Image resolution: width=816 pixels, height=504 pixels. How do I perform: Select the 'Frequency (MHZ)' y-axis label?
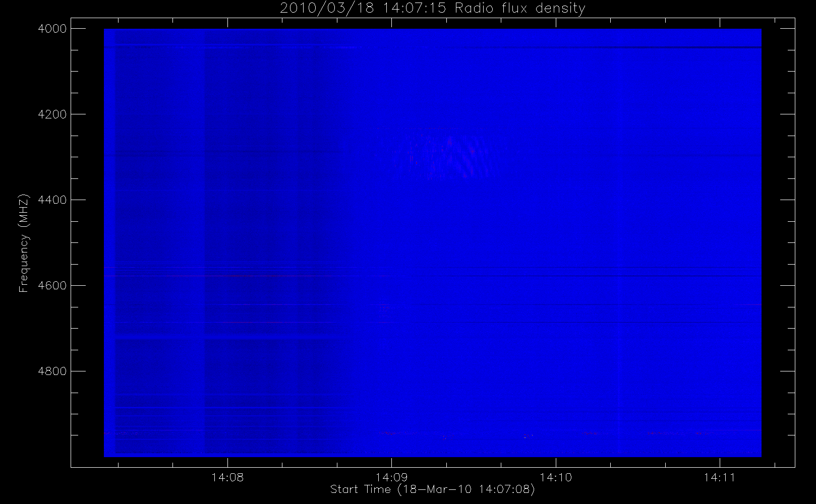pyautogui.click(x=23, y=243)
